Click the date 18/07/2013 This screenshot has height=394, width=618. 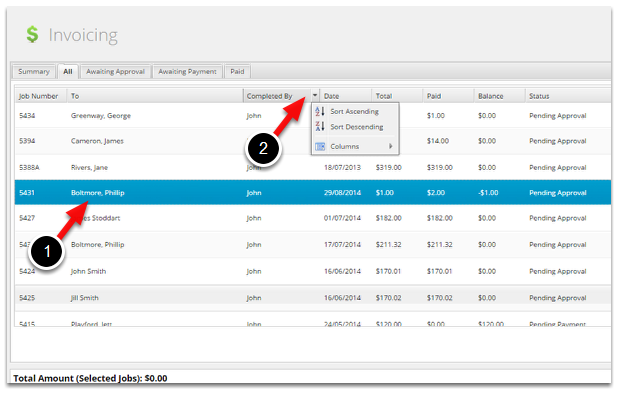342,167
